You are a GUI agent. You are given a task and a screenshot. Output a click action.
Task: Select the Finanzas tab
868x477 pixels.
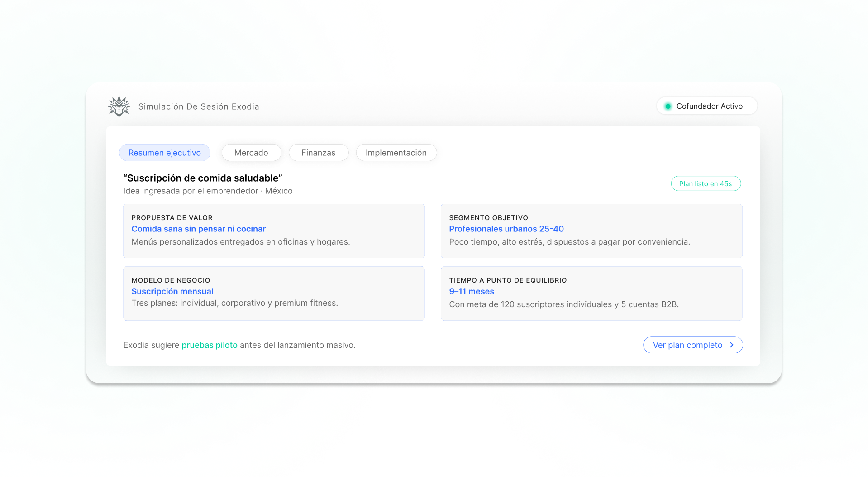pyautogui.click(x=318, y=153)
